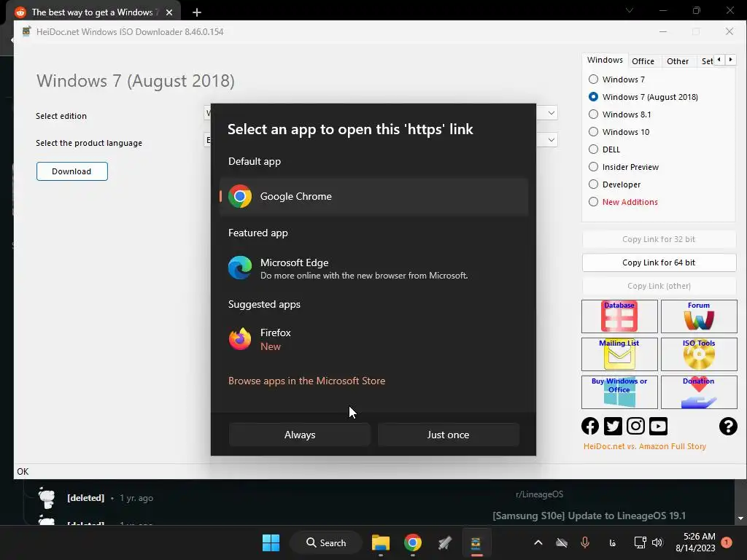Select the Windows 8.1 radio button

(593, 114)
